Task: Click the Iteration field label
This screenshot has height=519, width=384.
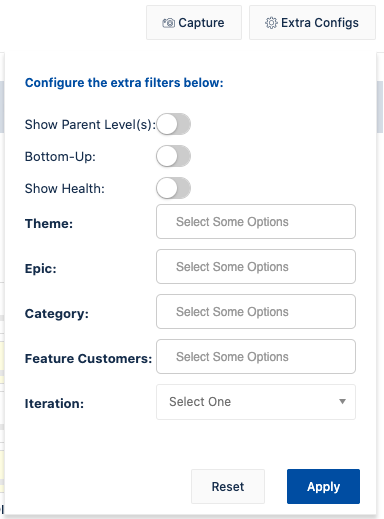Action: pyautogui.click(x=54, y=404)
